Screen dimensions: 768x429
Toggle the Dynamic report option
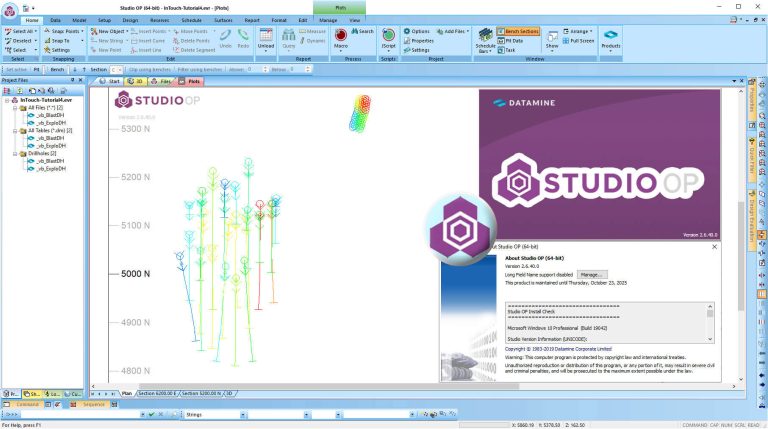[x=312, y=41]
